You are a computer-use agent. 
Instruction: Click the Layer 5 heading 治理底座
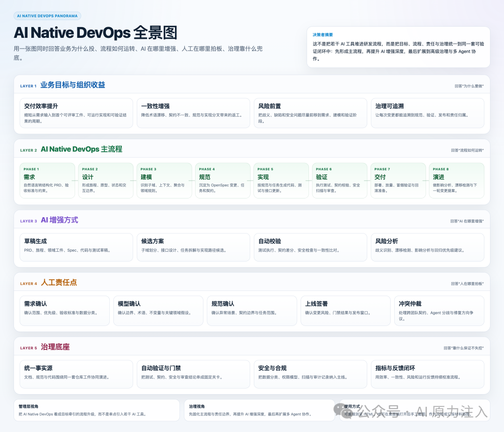pyautogui.click(x=55, y=347)
